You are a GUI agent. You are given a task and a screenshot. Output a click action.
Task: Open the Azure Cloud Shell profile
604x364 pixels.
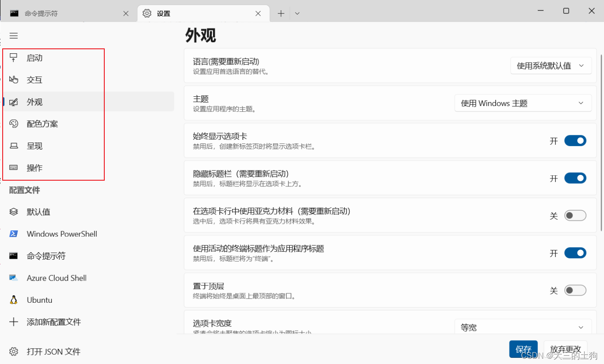[x=56, y=277]
